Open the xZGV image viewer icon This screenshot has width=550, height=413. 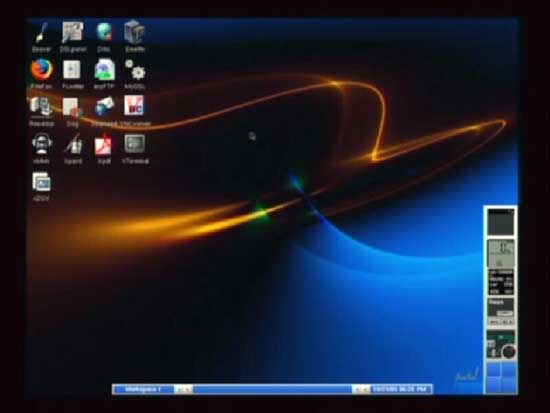coord(41,182)
